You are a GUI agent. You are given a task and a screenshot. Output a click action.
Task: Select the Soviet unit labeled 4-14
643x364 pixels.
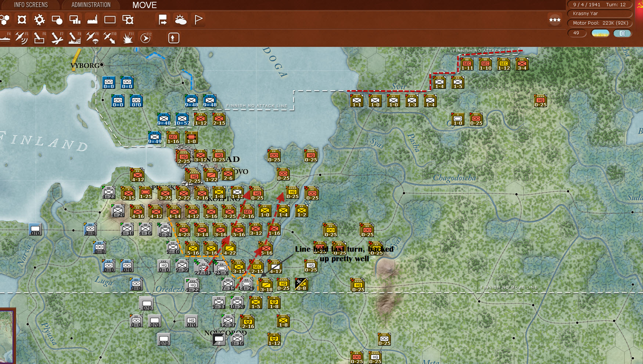coord(175,212)
